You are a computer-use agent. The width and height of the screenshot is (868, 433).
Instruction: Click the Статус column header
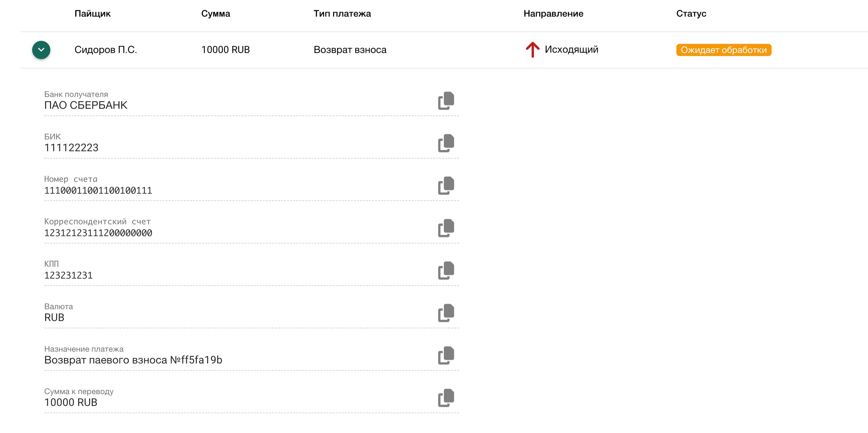691,13
